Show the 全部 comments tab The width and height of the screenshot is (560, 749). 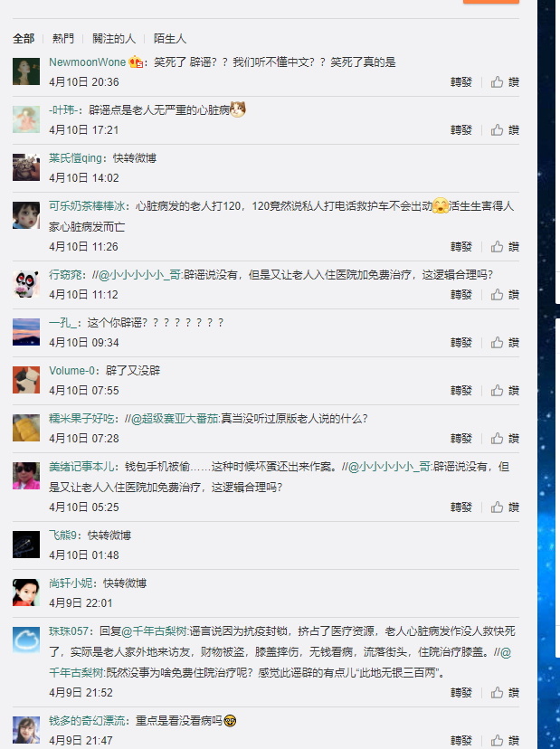click(x=24, y=38)
